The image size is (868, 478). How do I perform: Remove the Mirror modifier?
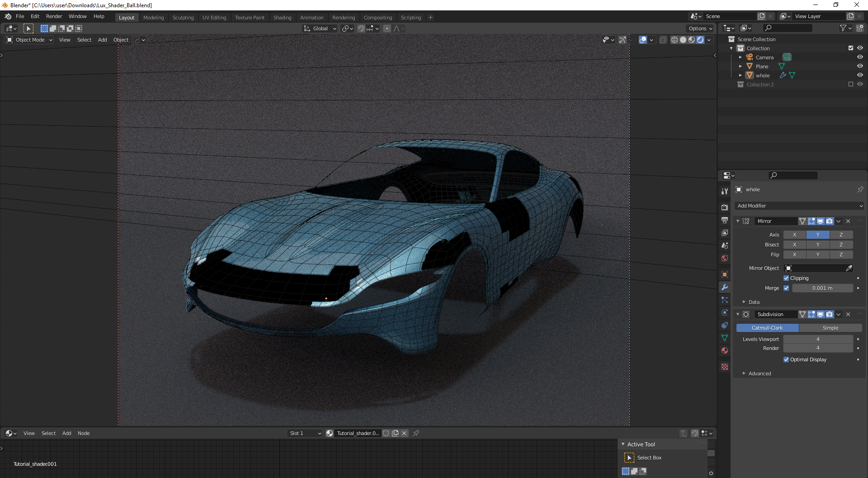848,221
